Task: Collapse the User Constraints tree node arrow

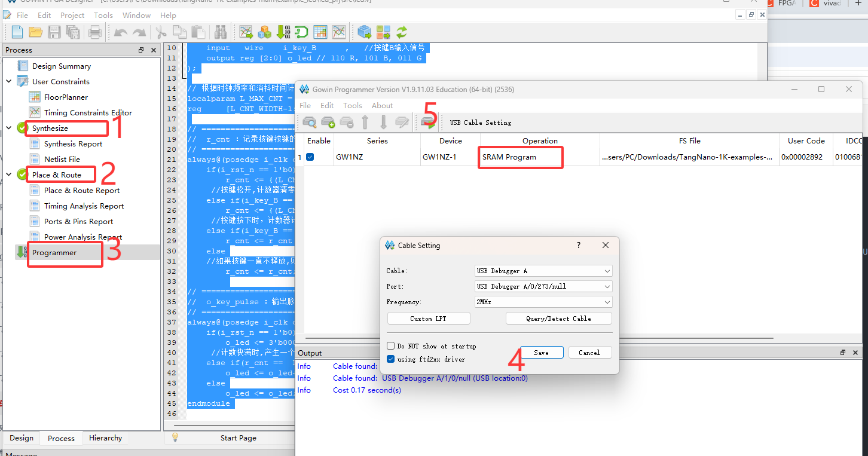Action: (9, 81)
